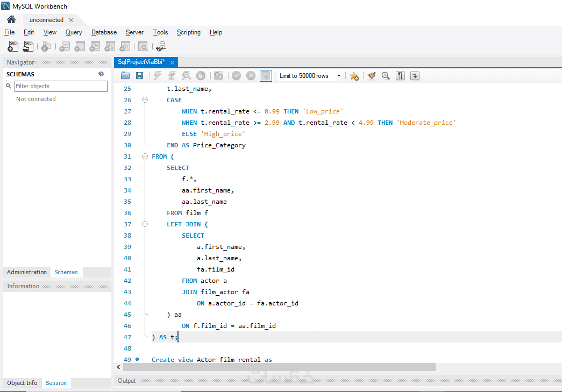Click 'High_price' string on line 29
This screenshot has height=392, width=562.
click(x=223, y=134)
